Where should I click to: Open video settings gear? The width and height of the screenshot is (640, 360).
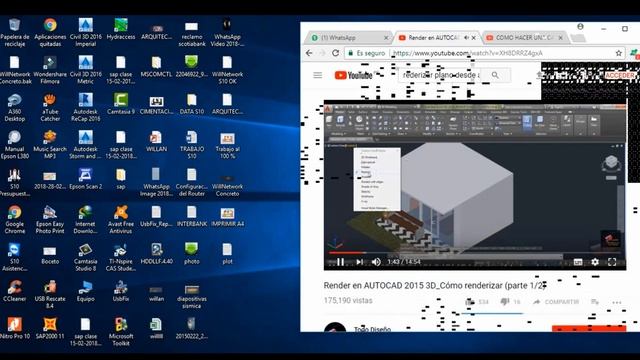point(595,262)
